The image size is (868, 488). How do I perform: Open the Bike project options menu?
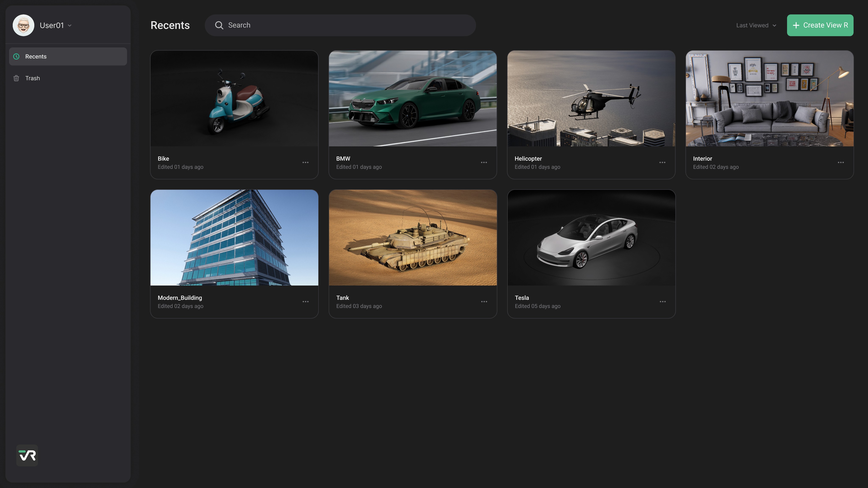[x=305, y=162]
